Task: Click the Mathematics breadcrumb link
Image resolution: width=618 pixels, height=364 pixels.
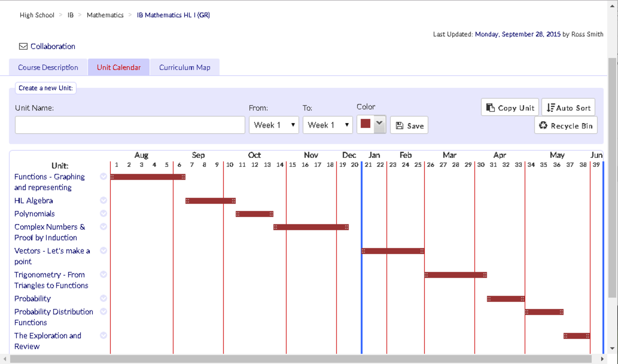Action: (105, 15)
